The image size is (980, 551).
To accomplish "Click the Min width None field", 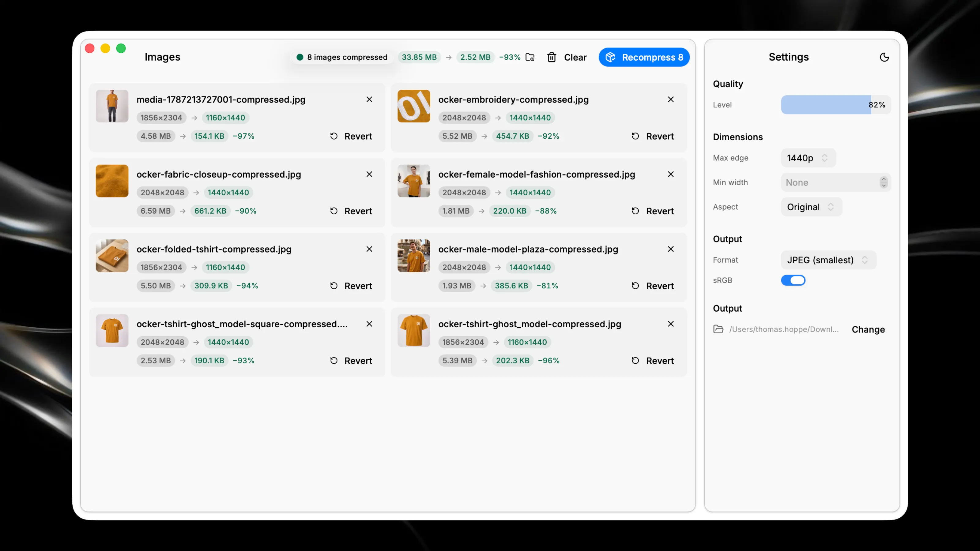I will 835,182.
